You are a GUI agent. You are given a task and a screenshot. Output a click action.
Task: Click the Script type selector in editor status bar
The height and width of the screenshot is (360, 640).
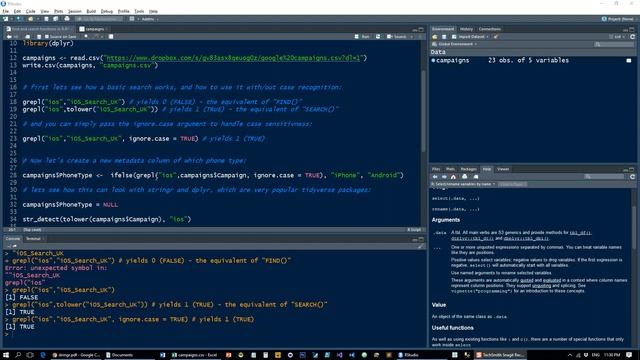pyautogui.click(x=414, y=230)
